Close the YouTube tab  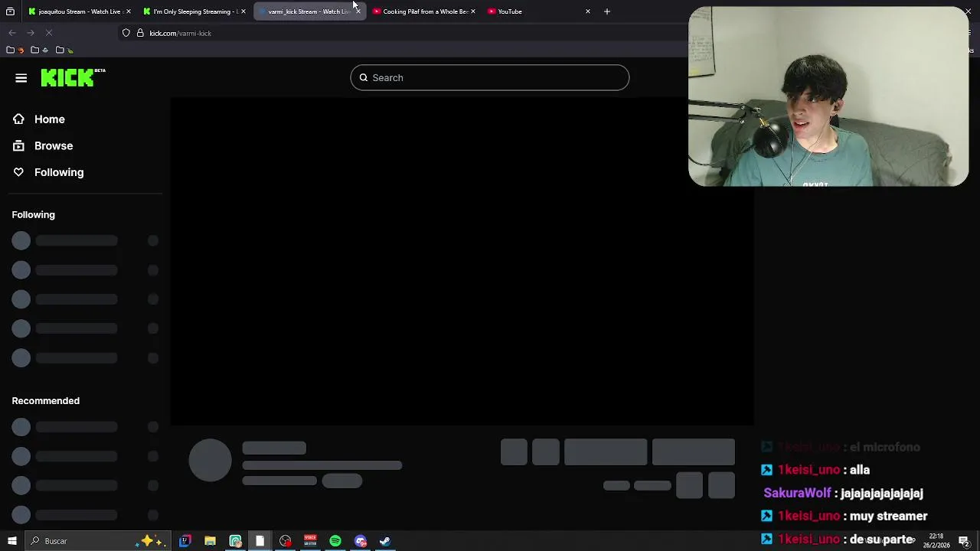pos(588,11)
